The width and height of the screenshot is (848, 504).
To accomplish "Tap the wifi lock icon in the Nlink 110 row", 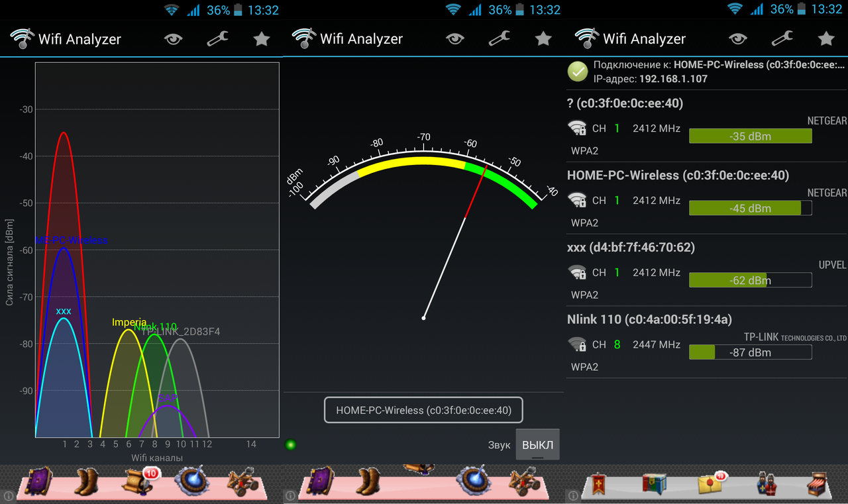I will pos(578,344).
